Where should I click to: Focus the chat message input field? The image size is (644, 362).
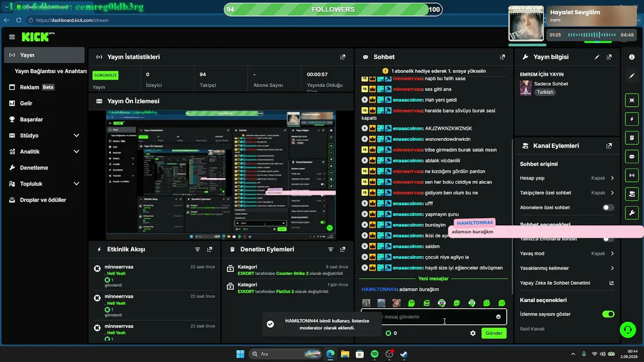coord(434,317)
